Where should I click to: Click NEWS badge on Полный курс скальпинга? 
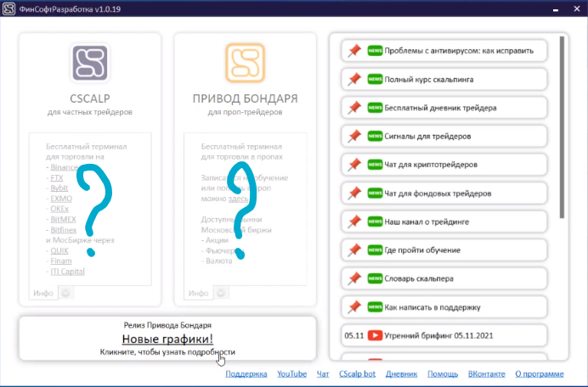point(375,79)
